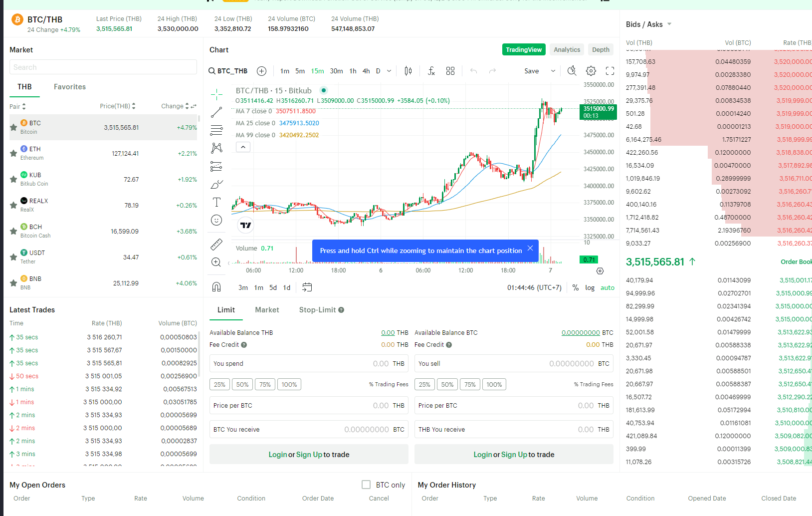Collapse the indicator legend chevron

243,147
